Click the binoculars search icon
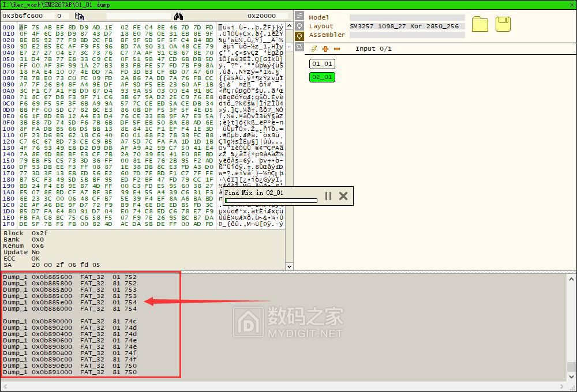577x392 pixels. click(x=178, y=16)
